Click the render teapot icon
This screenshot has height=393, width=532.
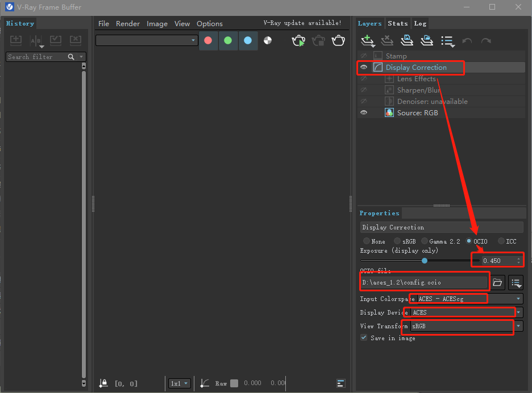(339, 41)
